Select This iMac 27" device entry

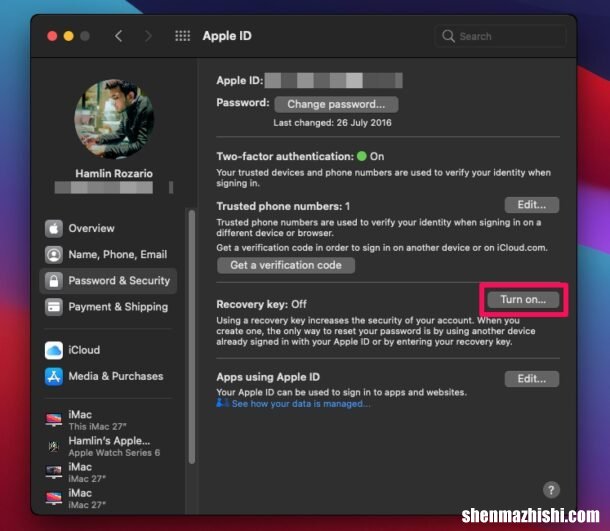[108, 420]
